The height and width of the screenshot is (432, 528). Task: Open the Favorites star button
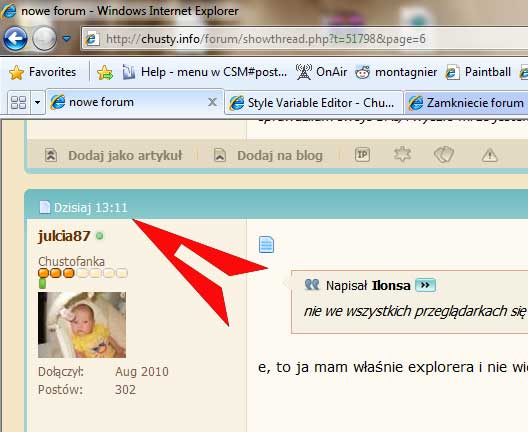point(42,72)
